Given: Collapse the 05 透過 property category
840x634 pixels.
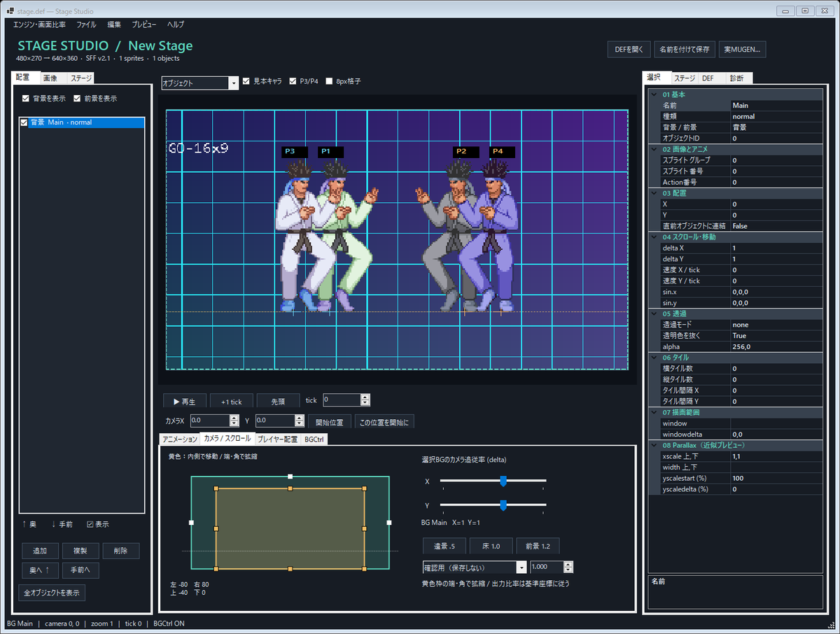Looking at the screenshot, I should pyautogui.click(x=654, y=314).
